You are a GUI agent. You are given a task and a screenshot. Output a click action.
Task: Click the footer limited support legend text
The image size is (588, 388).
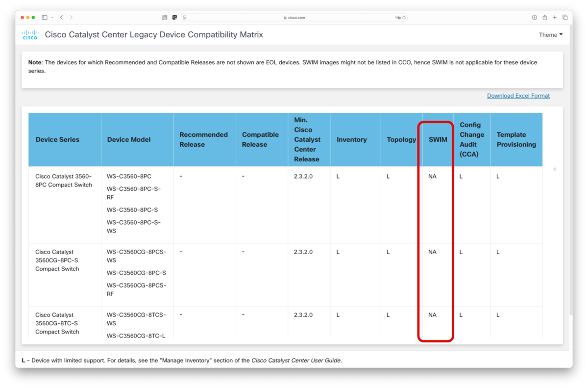coord(182,361)
